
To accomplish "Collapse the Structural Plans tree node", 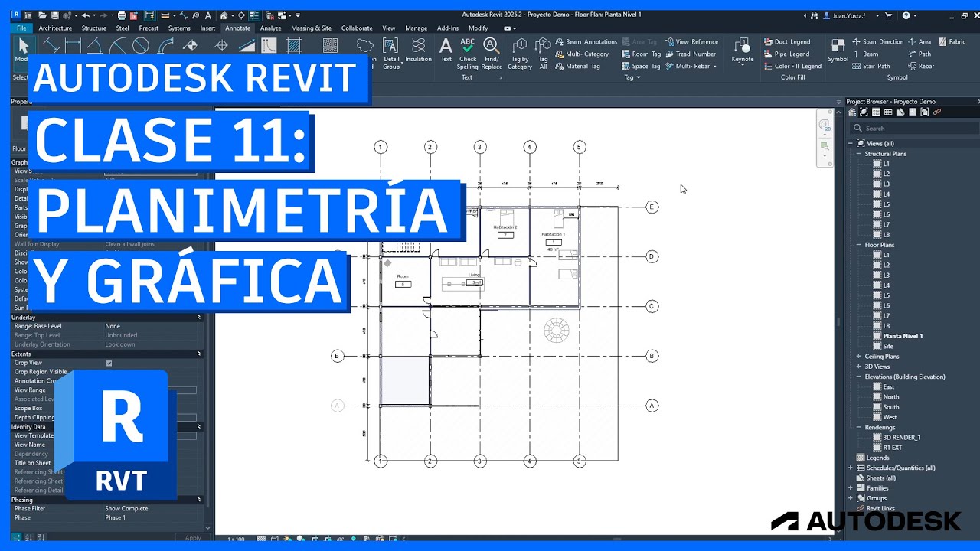I will (858, 154).
